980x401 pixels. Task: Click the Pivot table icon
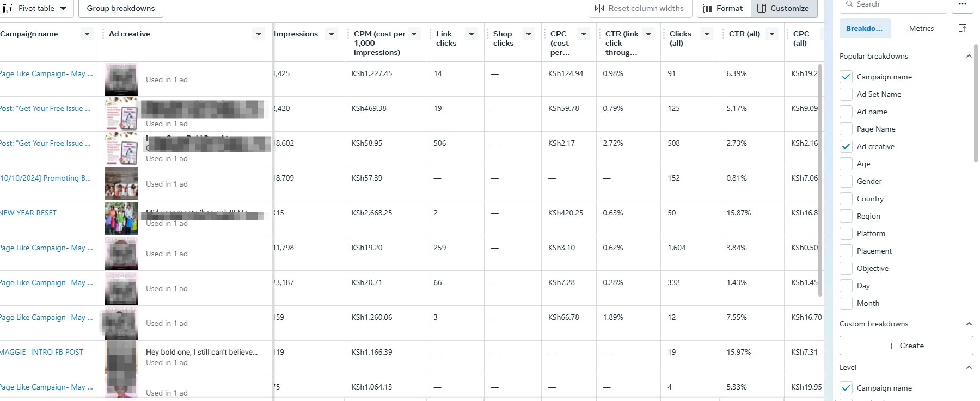[8, 8]
